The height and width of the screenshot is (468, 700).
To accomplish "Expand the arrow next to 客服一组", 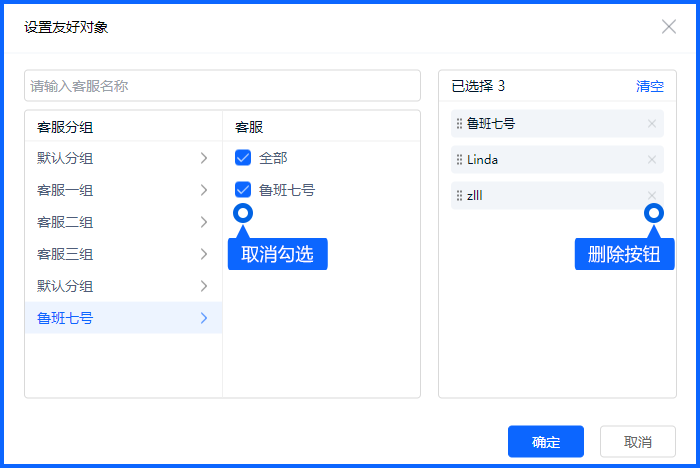I will (x=204, y=190).
